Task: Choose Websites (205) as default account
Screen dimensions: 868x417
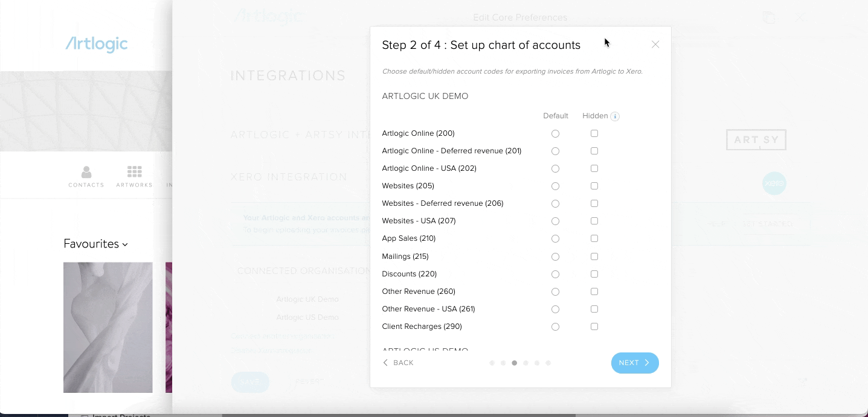Action: click(555, 186)
